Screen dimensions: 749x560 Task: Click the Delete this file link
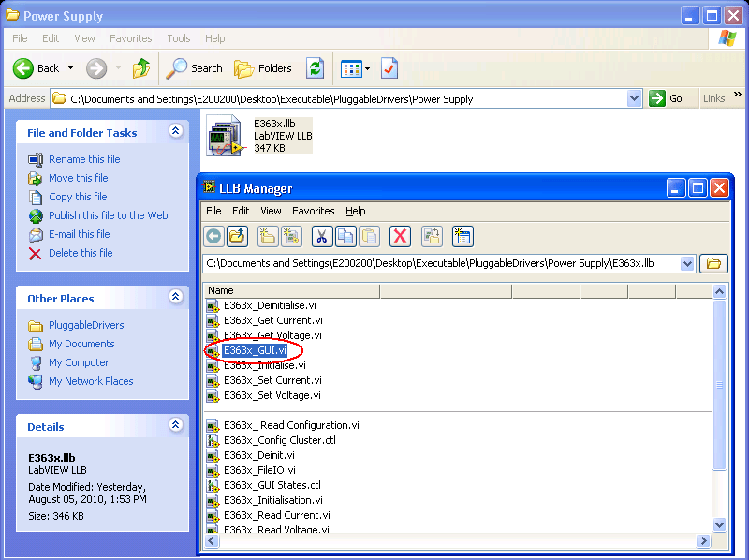coord(81,253)
